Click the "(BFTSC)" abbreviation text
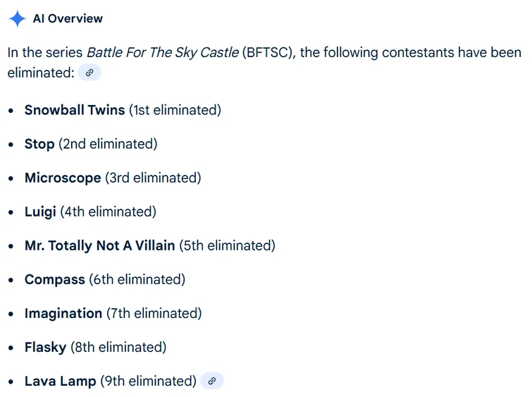The height and width of the screenshot is (397, 532). (268, 53)
